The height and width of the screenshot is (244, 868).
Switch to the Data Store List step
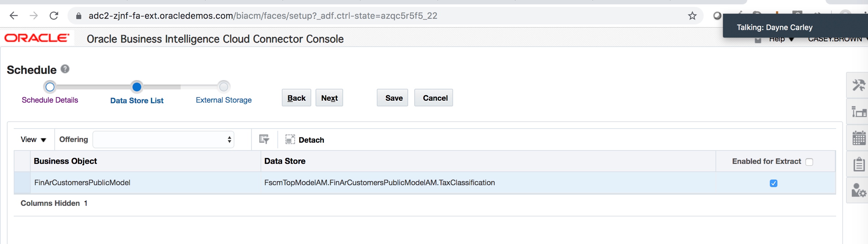click(x=136, y=87)
